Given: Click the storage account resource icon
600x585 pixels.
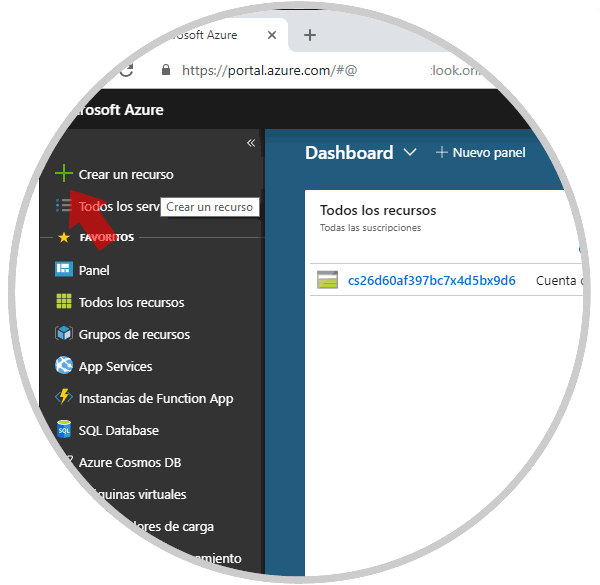Looking at the screenshot, I should click(328, 280).
